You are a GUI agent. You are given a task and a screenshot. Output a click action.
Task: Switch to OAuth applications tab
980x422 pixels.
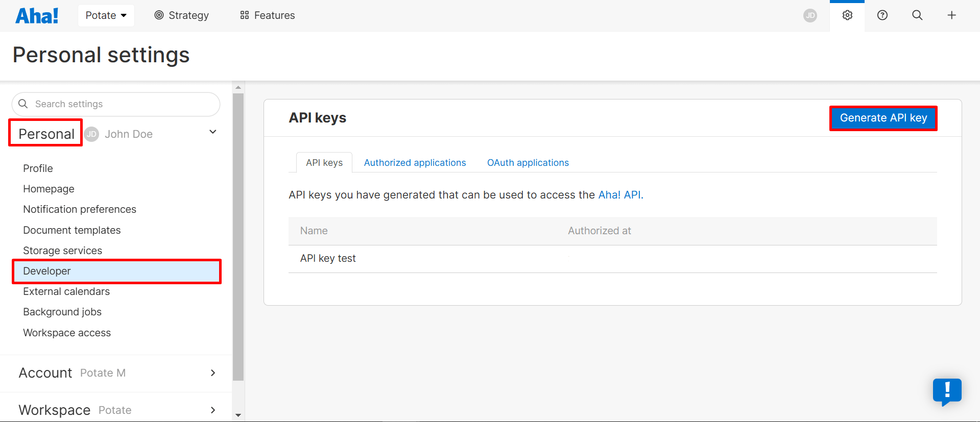click(x=528, y=163)
